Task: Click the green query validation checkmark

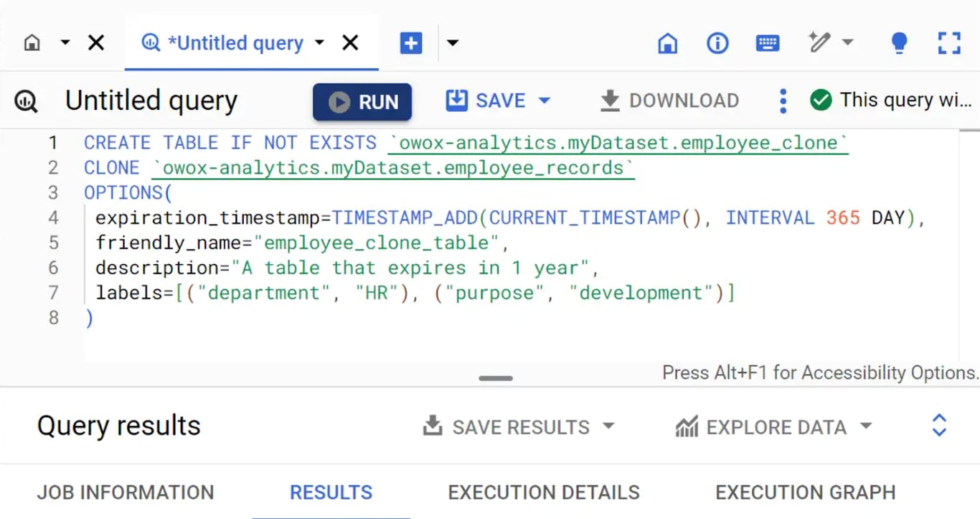Action: pos(821,100)
